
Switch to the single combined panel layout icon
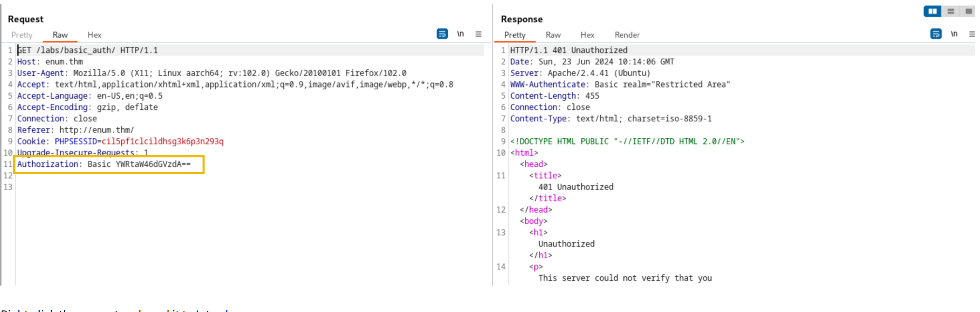(968, 11)
